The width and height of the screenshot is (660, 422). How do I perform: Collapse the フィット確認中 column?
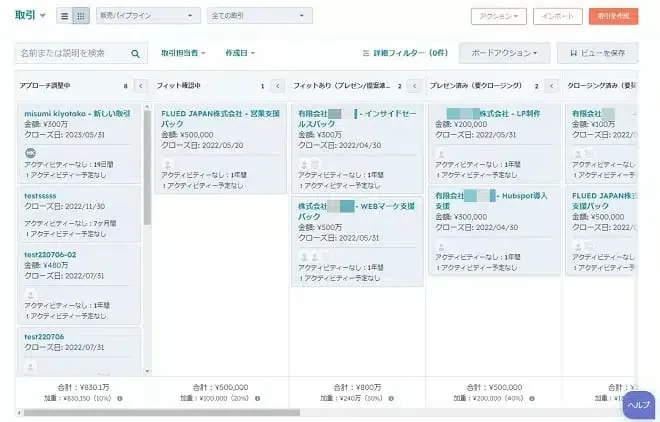point(277,87)
